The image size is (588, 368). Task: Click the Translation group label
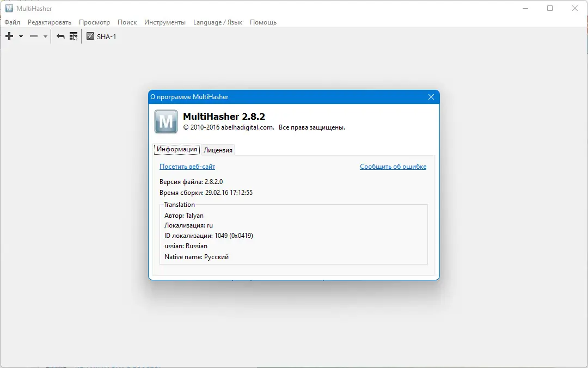(179, 205)
